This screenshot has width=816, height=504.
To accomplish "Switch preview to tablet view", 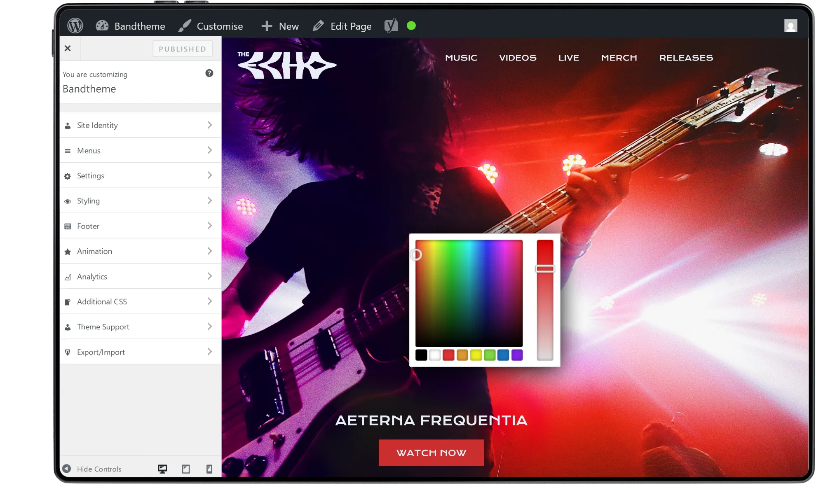I will click(186, 469).
